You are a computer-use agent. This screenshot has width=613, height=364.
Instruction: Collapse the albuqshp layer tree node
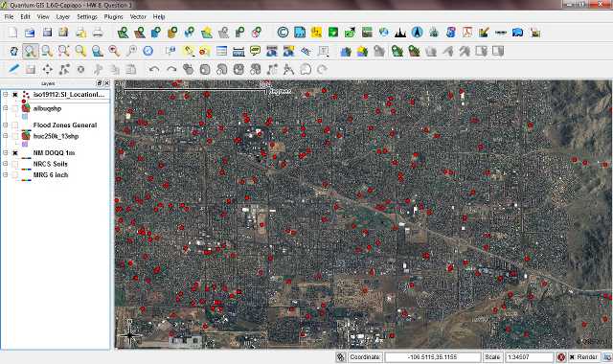tap(6, 108)
